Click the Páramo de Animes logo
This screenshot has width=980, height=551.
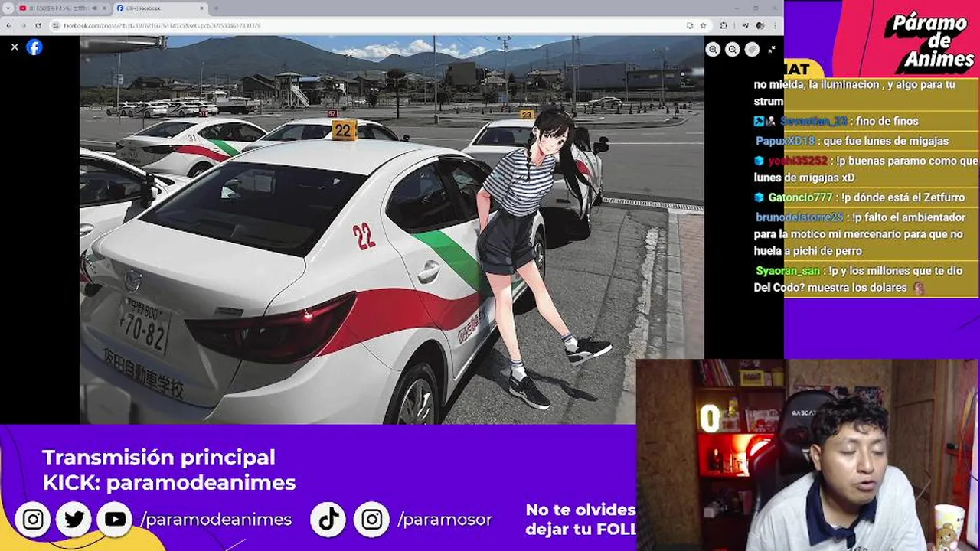(929, 40)
